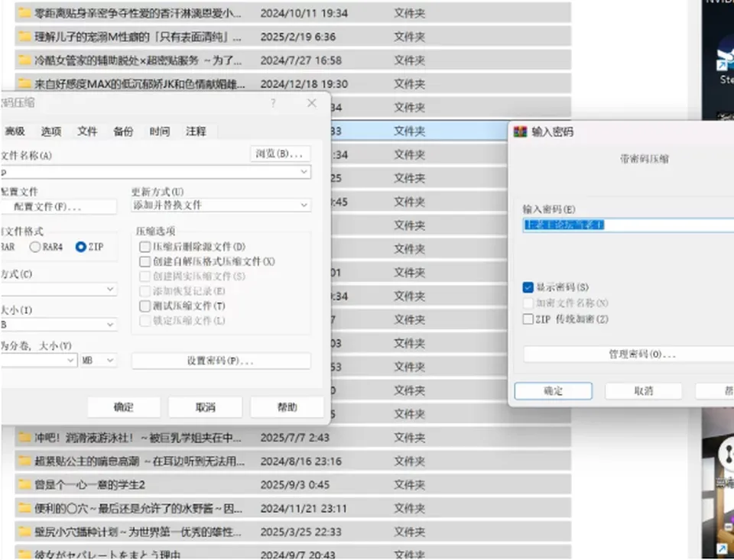Screen dimensions: 734x560
Task: Show the 注释 tab
Action: click(x=196, y=131)
